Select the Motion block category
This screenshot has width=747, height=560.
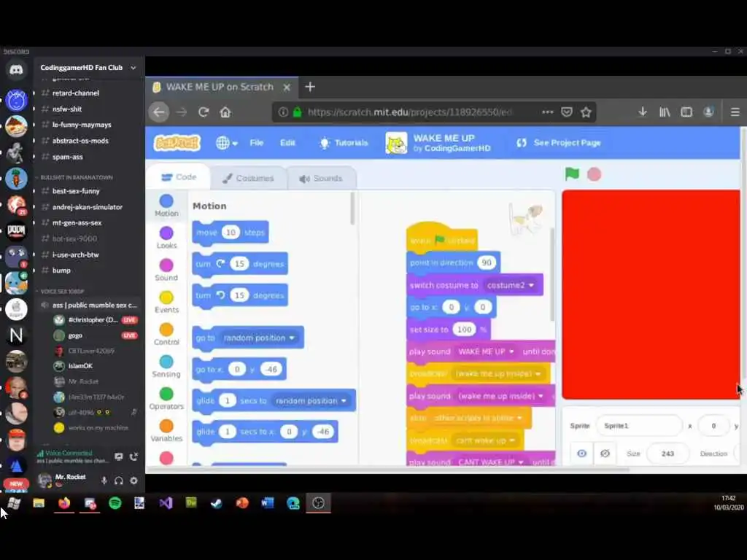click(166, 206)
